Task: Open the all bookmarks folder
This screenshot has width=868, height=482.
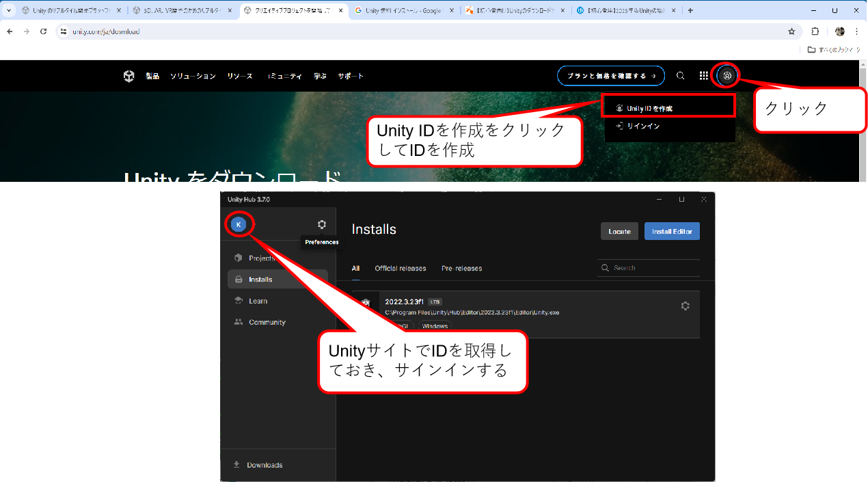Action: pos(835,50)
